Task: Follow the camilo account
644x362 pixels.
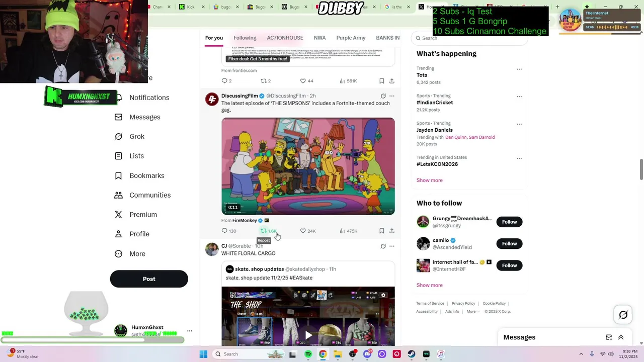Action: 509,244
